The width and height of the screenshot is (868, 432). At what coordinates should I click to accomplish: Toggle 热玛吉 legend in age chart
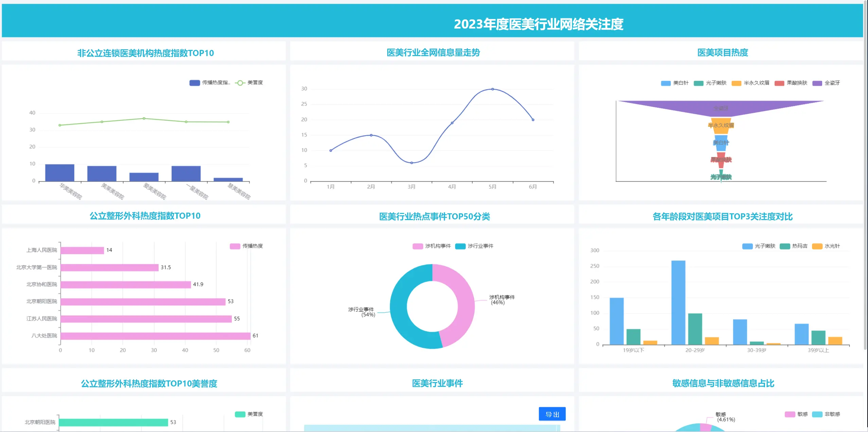click(784, 246)
